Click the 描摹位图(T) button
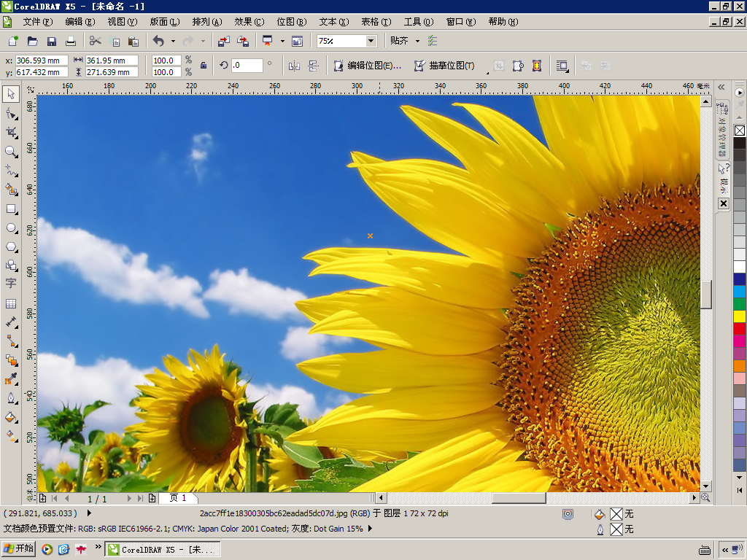 tap(444, 66)
